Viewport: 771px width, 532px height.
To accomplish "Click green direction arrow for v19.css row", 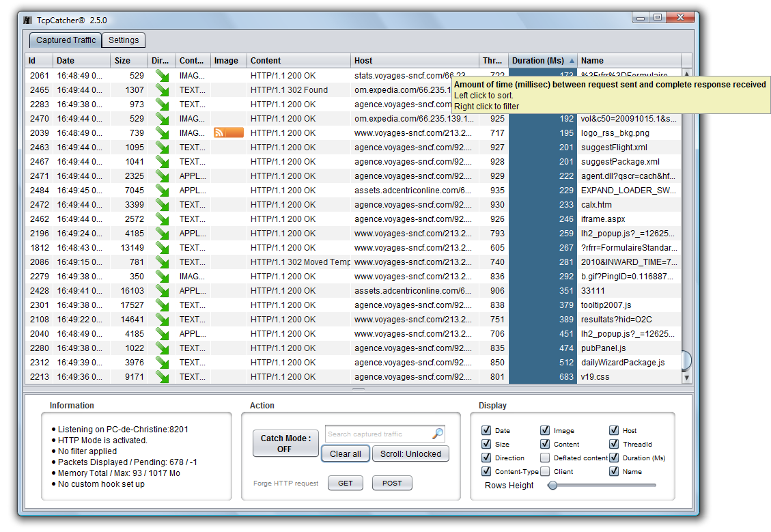I will [x=162, y=377].
